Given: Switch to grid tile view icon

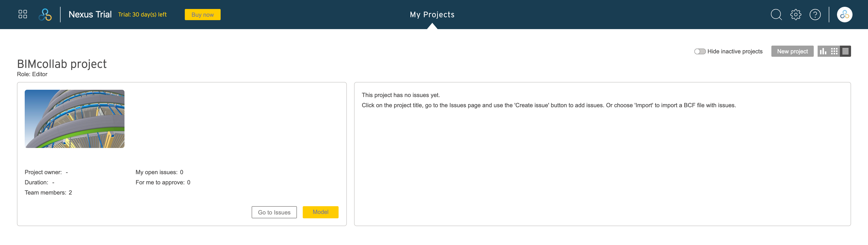Looking at the screenshot, I should (x=834, y=51).
